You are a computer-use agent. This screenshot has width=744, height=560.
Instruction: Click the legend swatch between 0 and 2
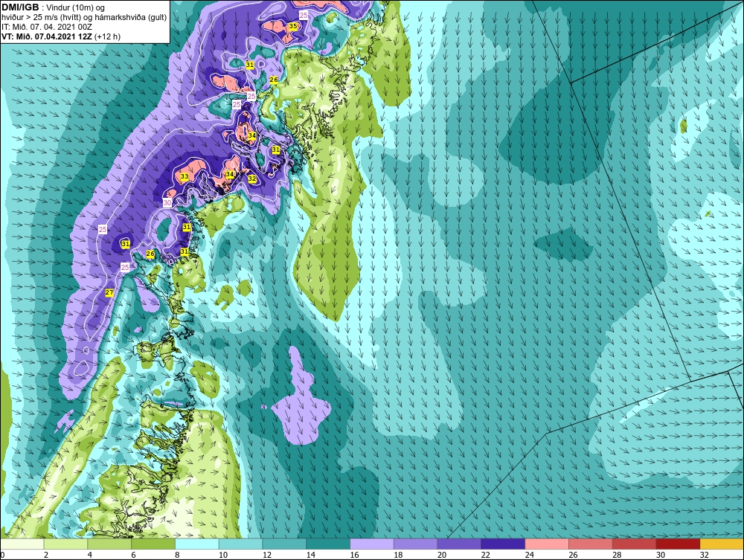tap(22, 544)
